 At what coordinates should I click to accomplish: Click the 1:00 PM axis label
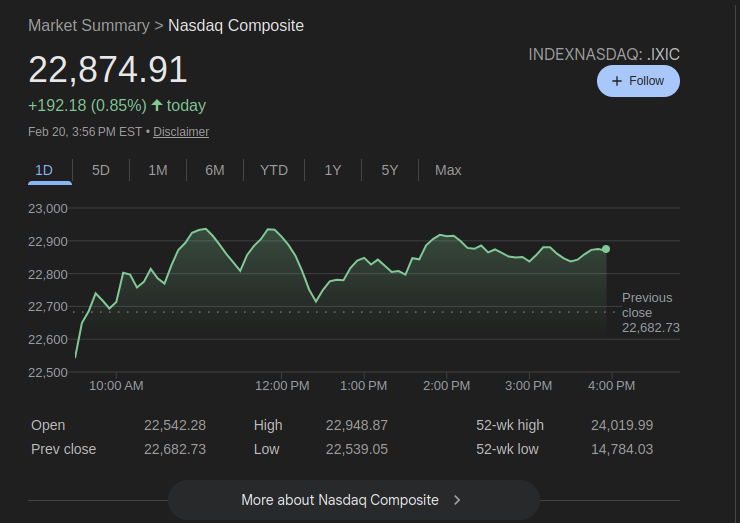point(363,386)
